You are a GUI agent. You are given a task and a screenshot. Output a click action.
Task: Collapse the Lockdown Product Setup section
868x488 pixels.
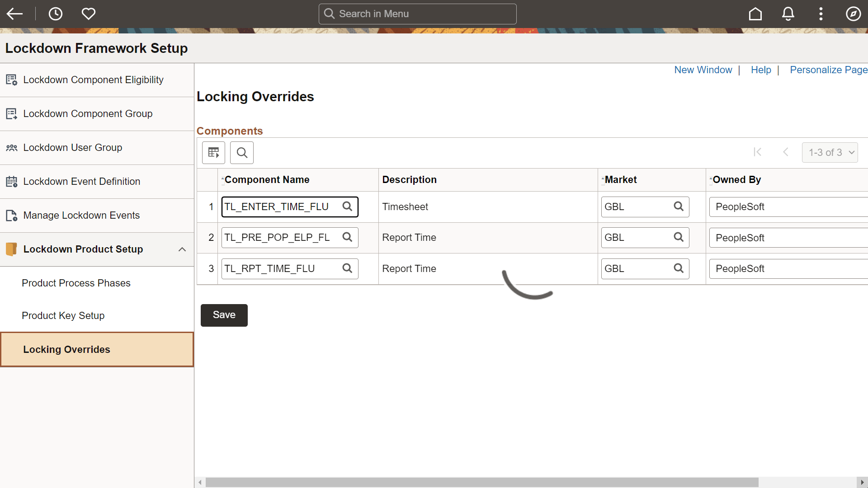tap(182, 249)
